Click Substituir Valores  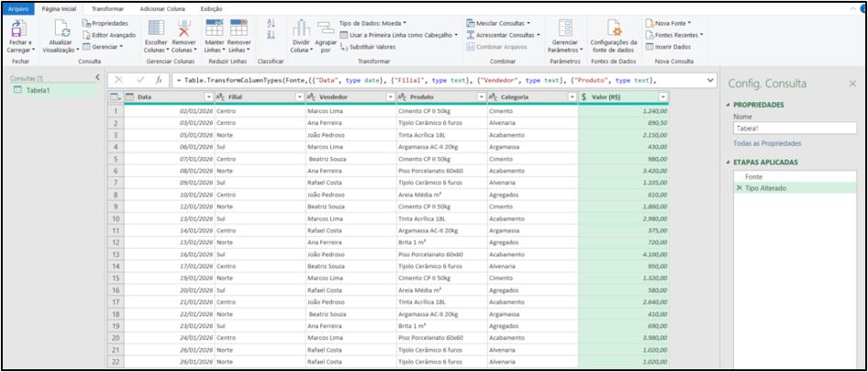pyautogui.click(x=368, y=47)
